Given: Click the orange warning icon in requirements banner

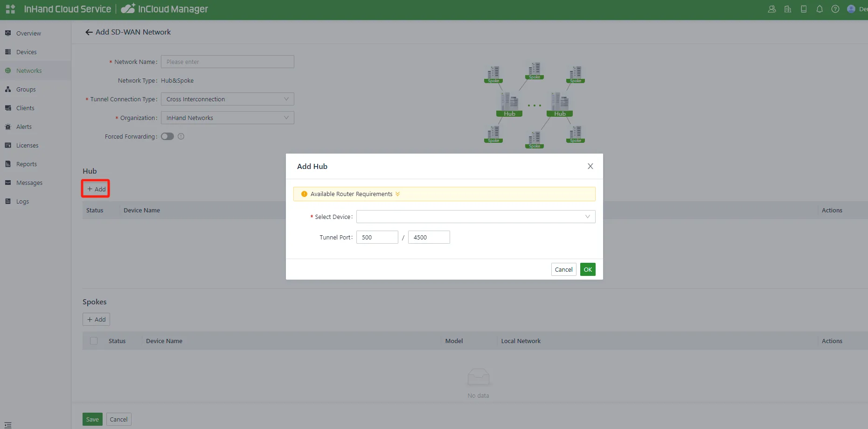Looking at the screenshot, I should pyautogui.click(x=304, y=194).
